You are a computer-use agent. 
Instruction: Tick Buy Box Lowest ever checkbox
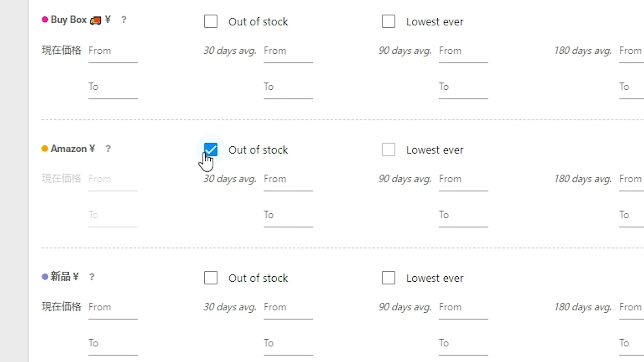point(388,21)
